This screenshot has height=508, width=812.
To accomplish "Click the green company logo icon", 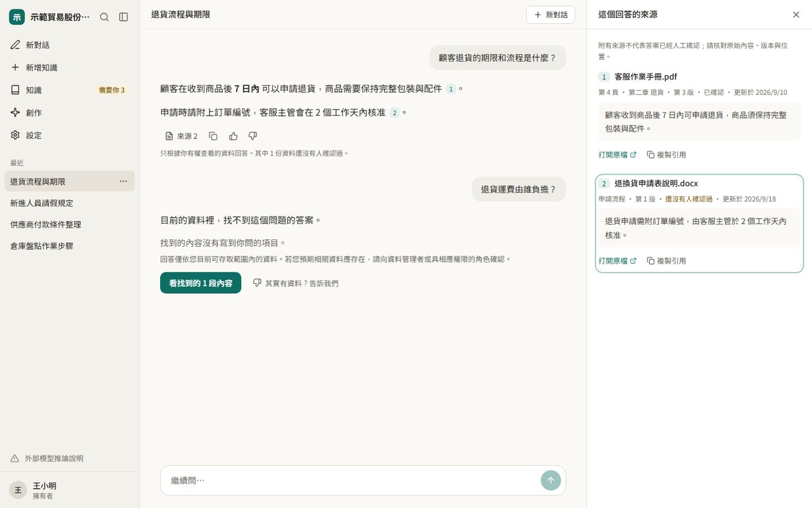I will [x=17, y=17].
